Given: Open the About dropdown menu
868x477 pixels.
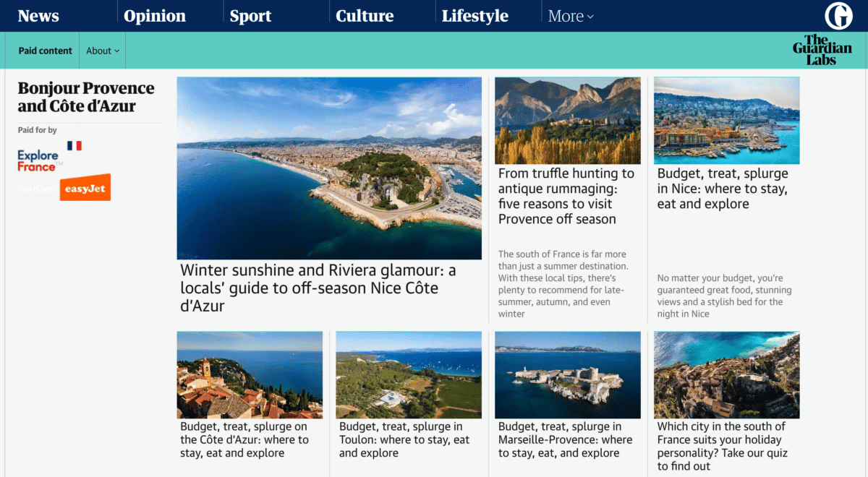Looking at the screenshot, I should click(103, 51).
